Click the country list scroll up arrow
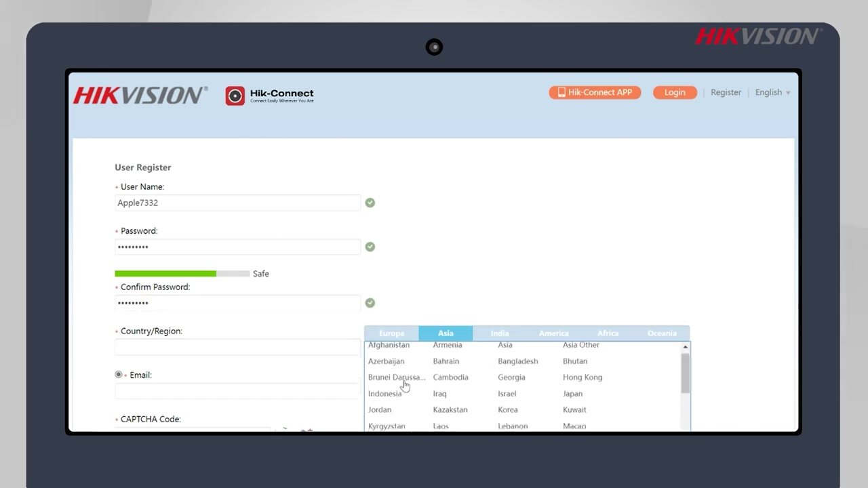Viewport: 868px width, 488px height. (686, 347)
